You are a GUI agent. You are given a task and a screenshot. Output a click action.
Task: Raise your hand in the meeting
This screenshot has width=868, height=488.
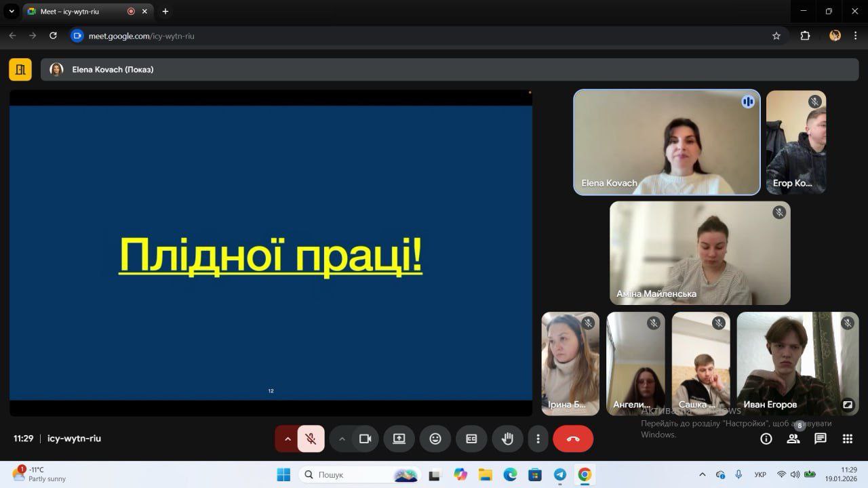(507, 439)
